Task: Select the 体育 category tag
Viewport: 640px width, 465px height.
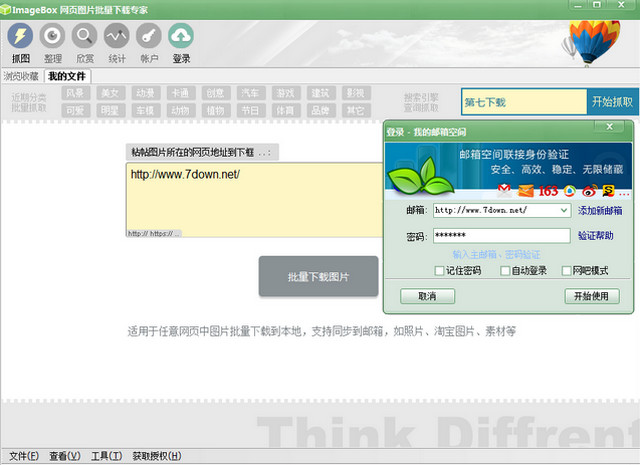Action: [x=286, y=110]
